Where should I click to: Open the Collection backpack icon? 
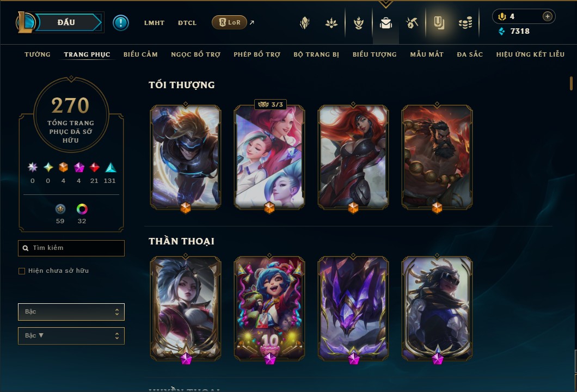(385, 23)
